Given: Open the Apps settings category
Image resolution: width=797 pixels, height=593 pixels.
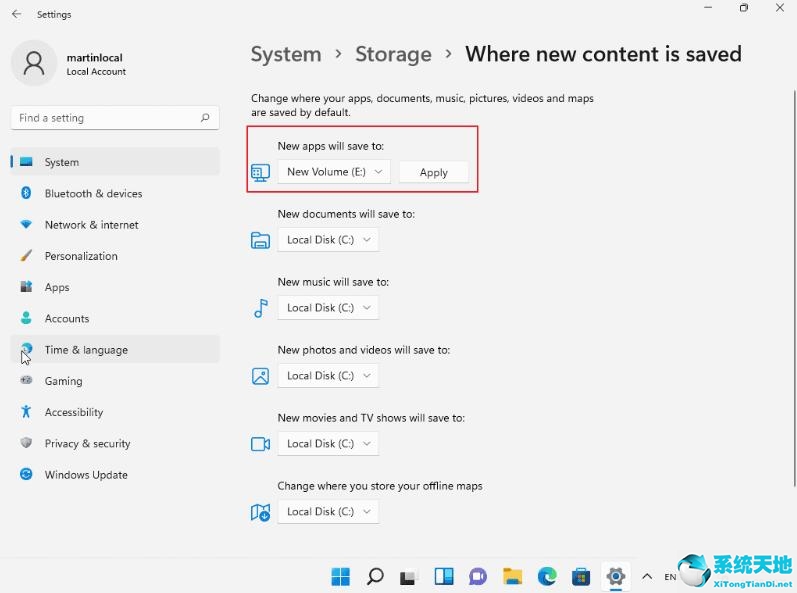Looking at the screenshot, I should coord(115,287).
